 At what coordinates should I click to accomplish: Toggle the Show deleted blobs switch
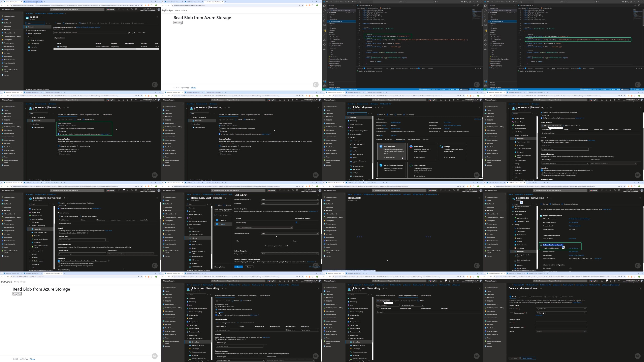[x=130, y=33]
